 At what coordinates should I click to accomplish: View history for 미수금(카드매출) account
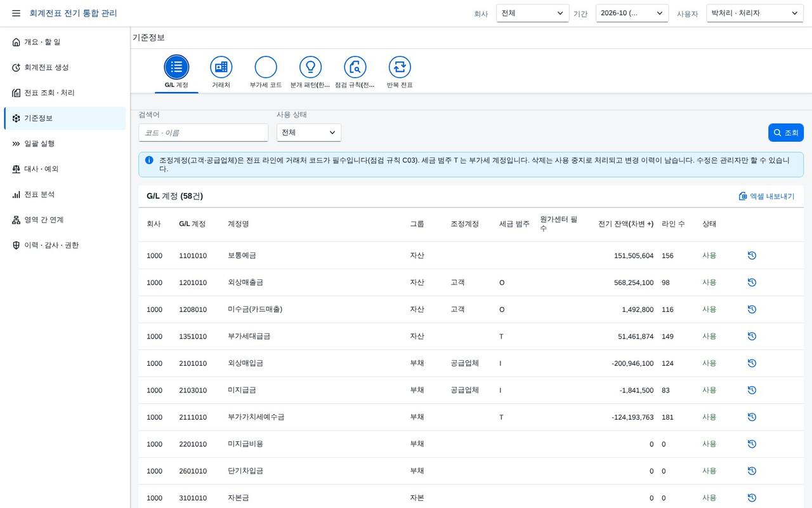point(752,309)
